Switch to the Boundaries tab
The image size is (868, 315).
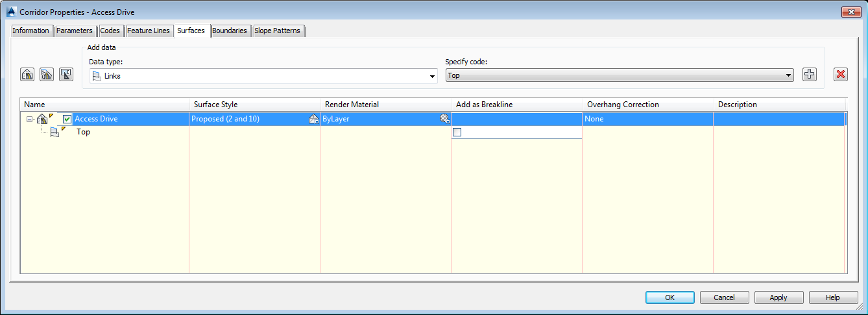pos(230,31)
